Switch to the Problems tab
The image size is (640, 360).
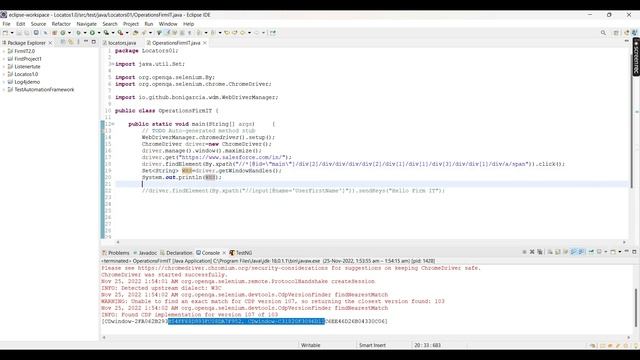116,253
